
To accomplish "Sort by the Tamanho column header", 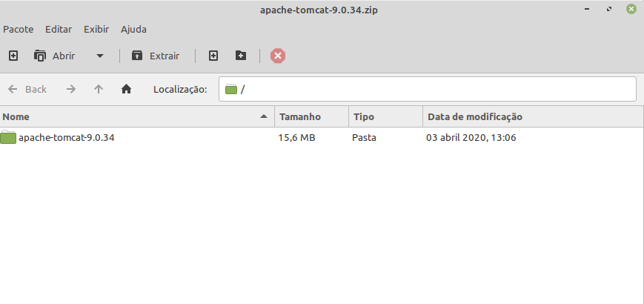I will pos(311,116).
